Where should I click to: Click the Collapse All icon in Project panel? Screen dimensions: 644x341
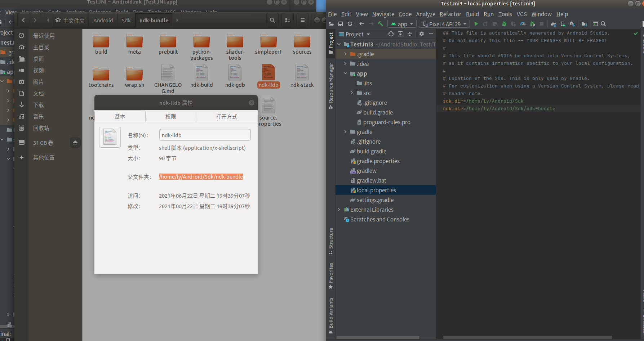point(410,34)
